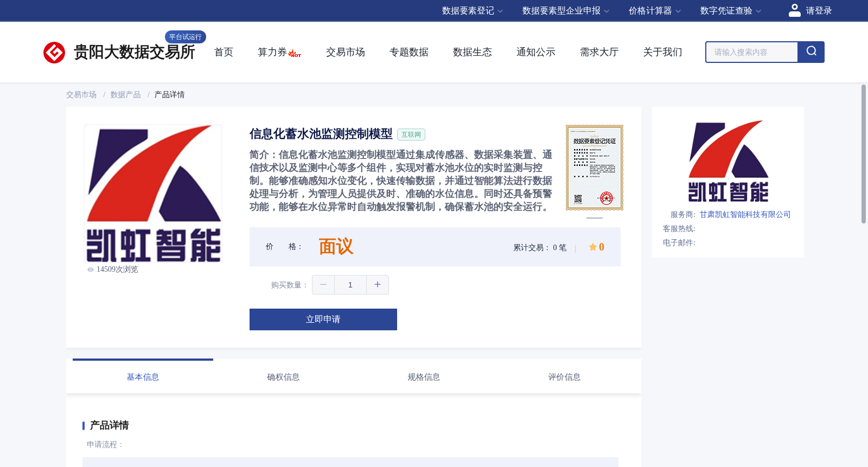Click the 数据产品 breadcrumb link

126,95
